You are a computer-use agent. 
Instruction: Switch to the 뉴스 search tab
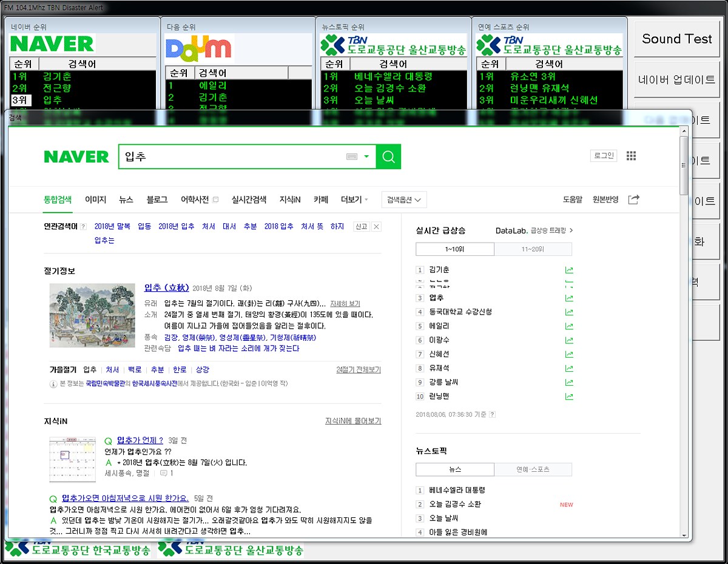pos(126,200)
